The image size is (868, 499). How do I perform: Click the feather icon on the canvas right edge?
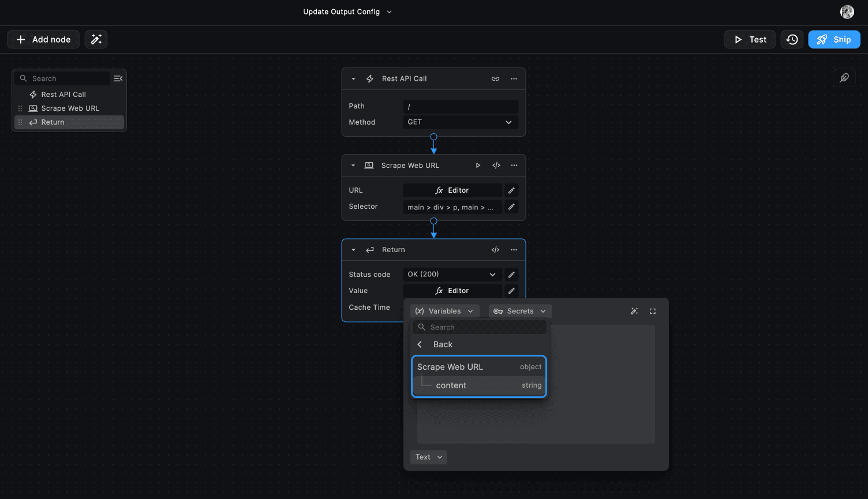point(844,77)
